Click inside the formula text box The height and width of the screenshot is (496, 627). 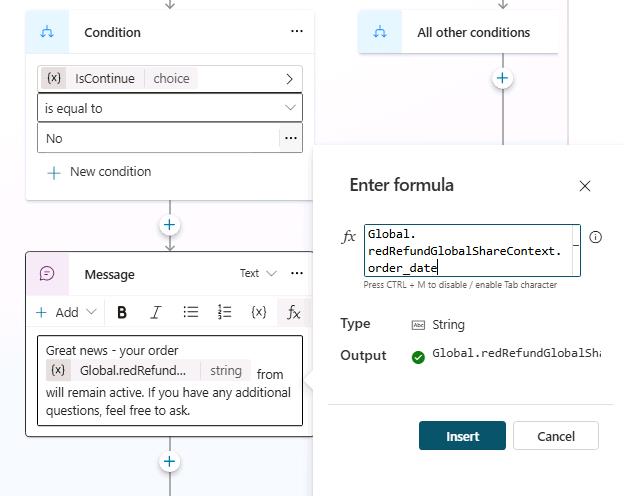coord(472,250)
